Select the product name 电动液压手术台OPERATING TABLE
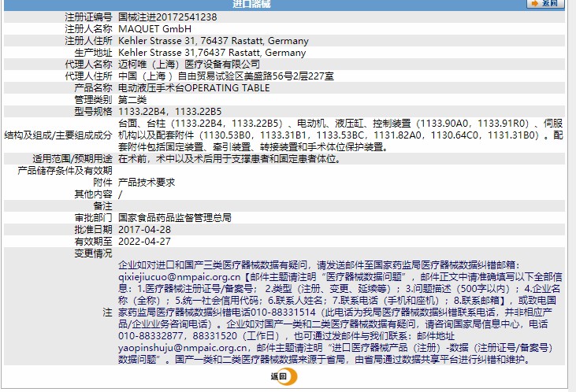Viewport: 576px width, 392px height. [194, 87]
